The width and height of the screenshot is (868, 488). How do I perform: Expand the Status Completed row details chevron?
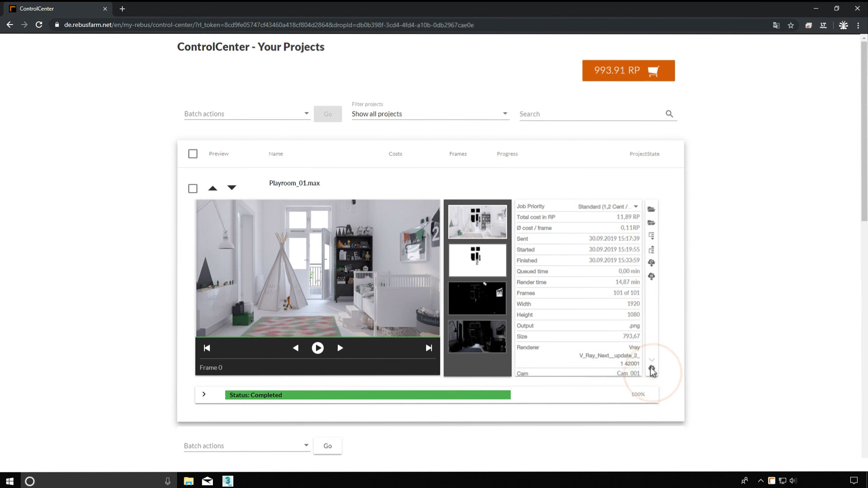(x=204, y=394)
